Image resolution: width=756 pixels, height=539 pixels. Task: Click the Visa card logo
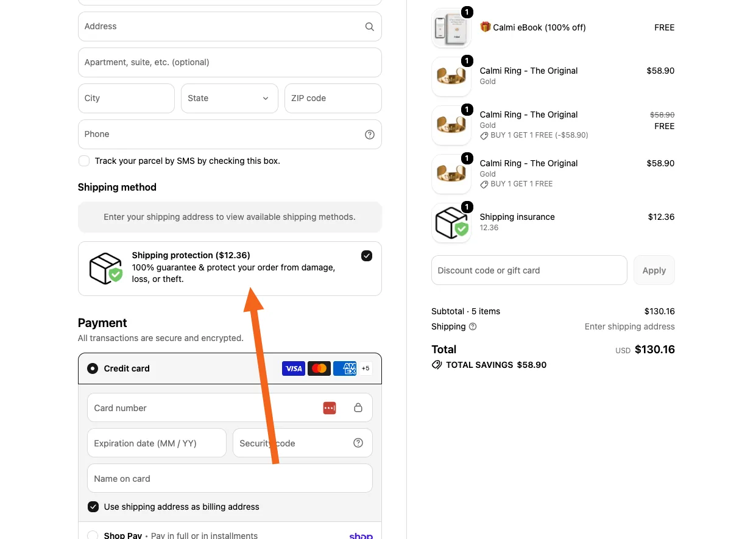coord(294,368)
